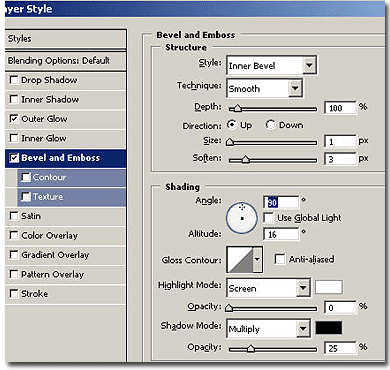Enable the Inner Shadow checkbox

pyautogui.click(x=14, y=99)
